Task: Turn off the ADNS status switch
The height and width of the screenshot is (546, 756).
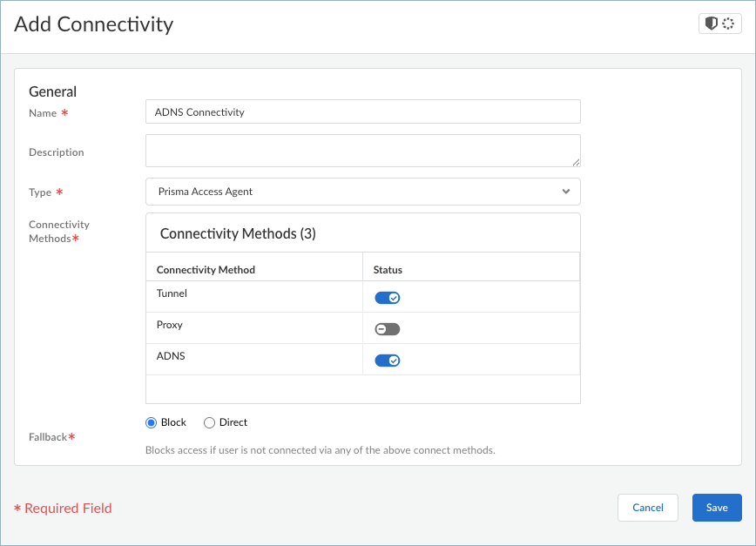Action: coord(388,361)
